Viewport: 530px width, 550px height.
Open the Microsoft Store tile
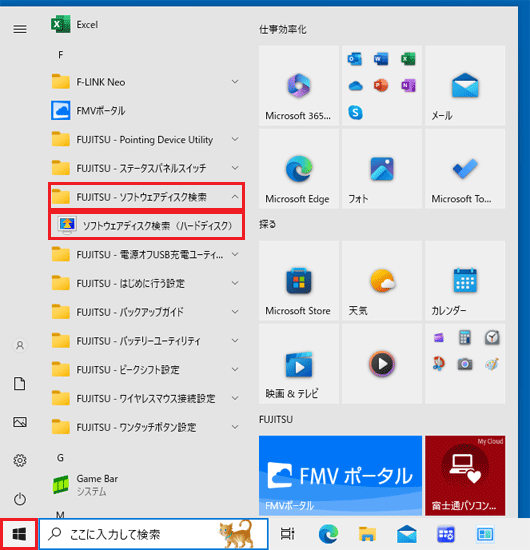coord(299,281)
